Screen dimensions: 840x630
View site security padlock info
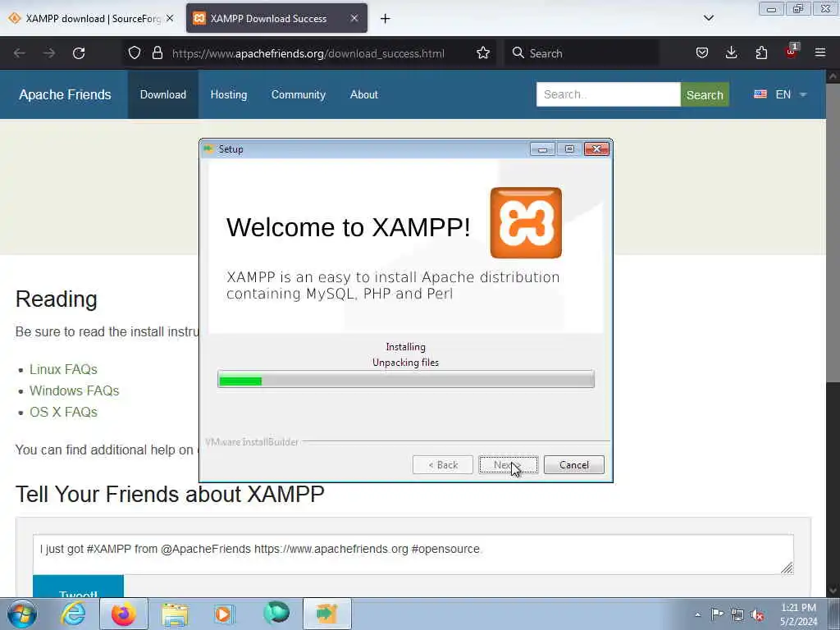[157, 53]
